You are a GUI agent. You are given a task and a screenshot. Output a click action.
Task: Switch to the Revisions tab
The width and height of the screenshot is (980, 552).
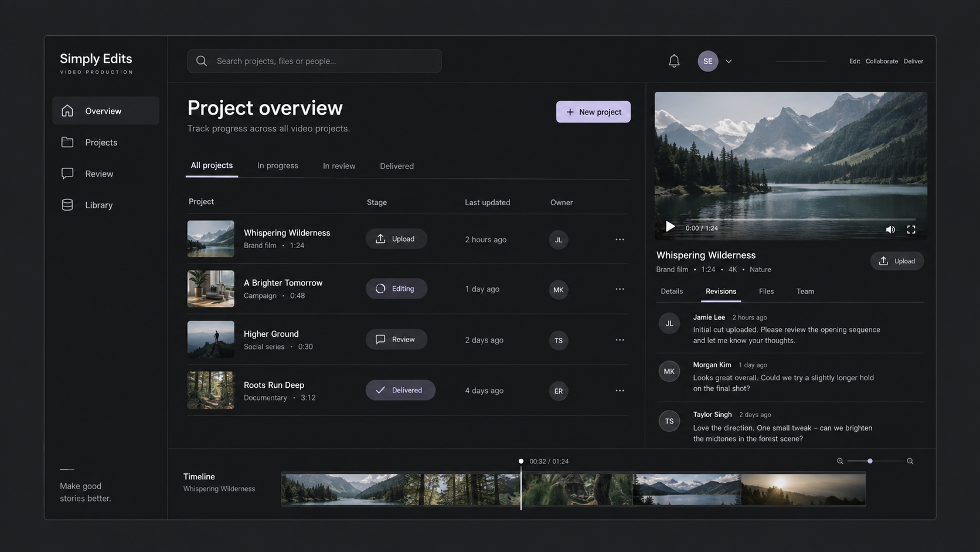point(721,292)
